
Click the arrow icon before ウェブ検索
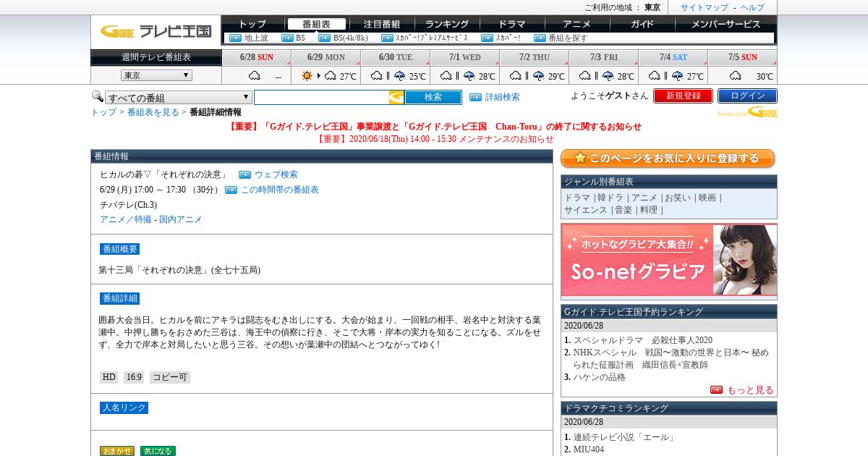244,174
